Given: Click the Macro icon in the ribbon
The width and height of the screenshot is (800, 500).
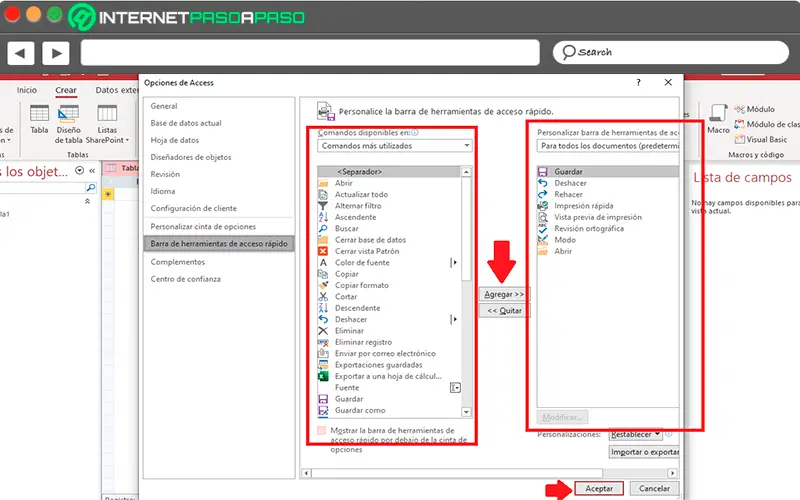Looking at the screenshot, I should (718, 119).
